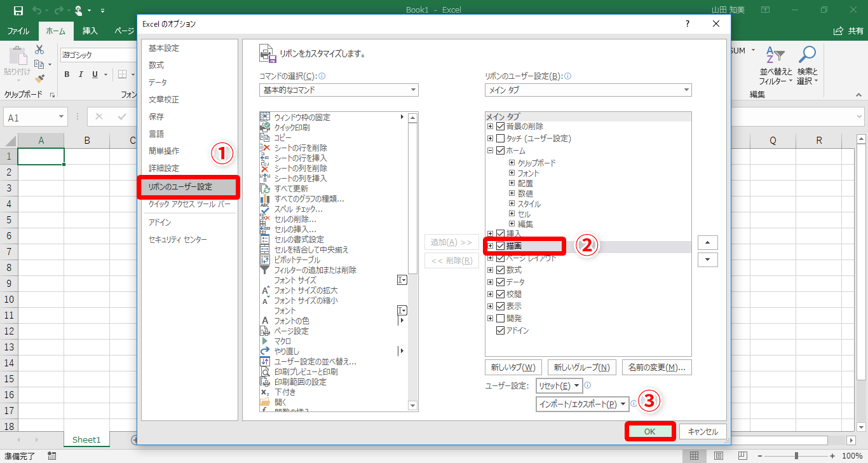Expand the 背景の削除 node in the tabs tree
868x463 pixels.
pos(490,127)
